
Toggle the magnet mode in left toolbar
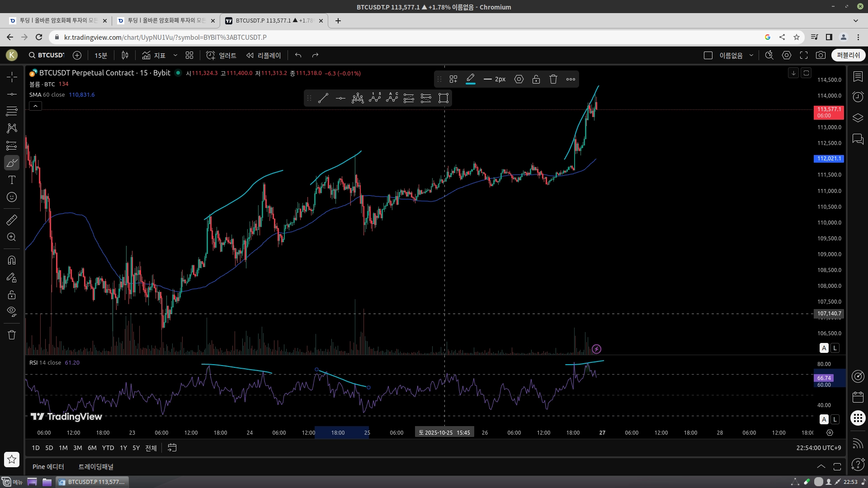pyautogui.click(x=12, y=260)
